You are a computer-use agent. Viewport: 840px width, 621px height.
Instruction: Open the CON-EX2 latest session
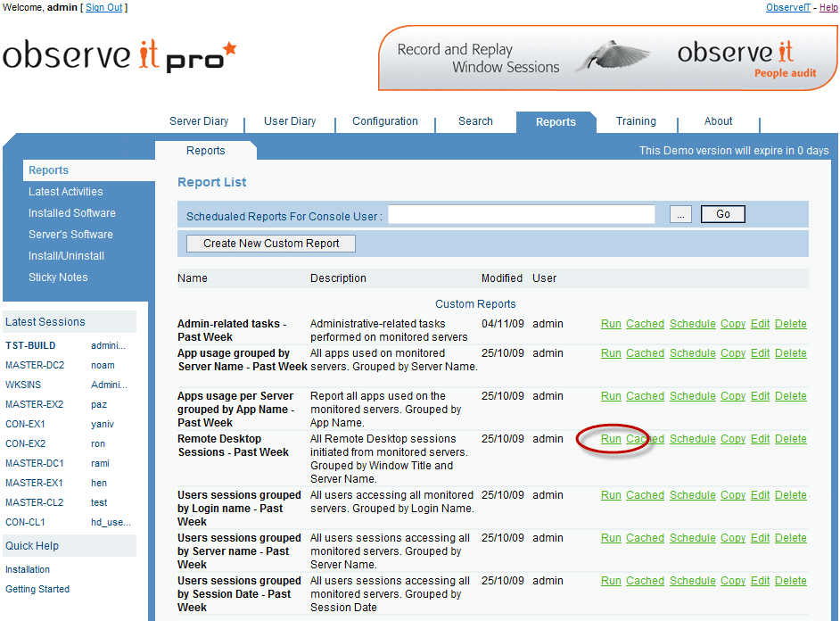(25, 443)
